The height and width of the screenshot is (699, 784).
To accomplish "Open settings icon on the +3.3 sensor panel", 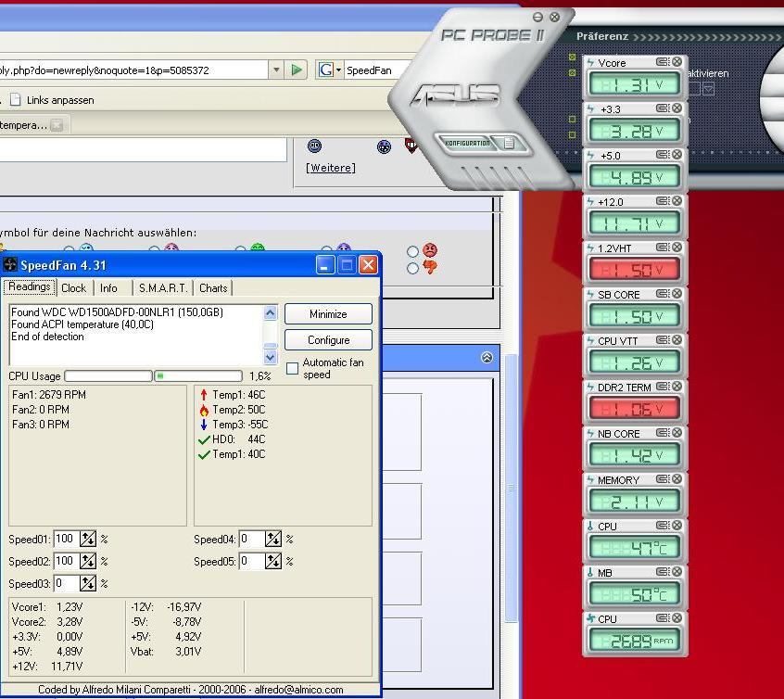I will pyautogui.click(x=663, y=108).
